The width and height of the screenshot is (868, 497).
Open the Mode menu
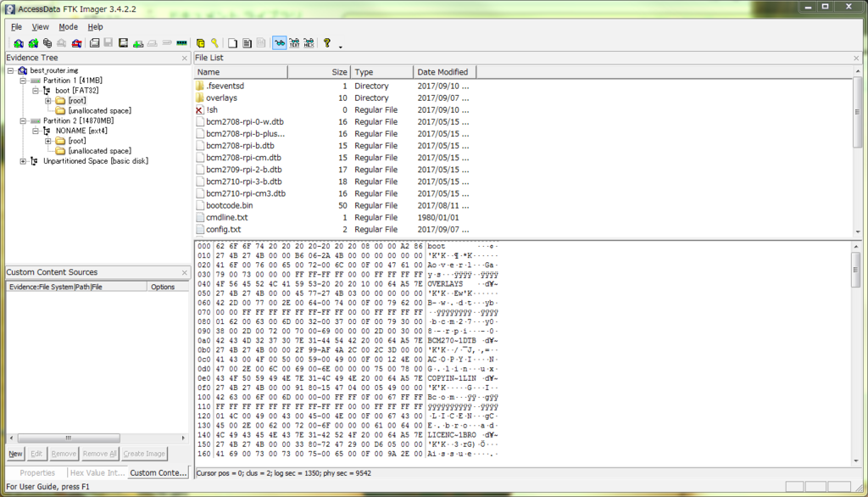(68, 26)
